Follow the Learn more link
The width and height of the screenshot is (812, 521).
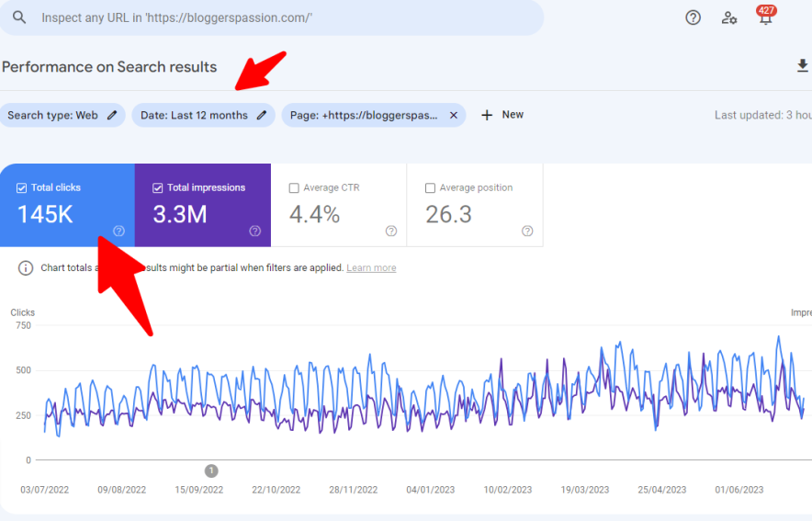point(371,268)
